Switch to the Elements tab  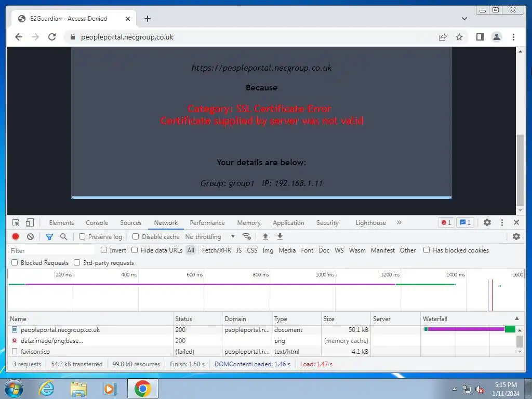click(x=61, y=222)
